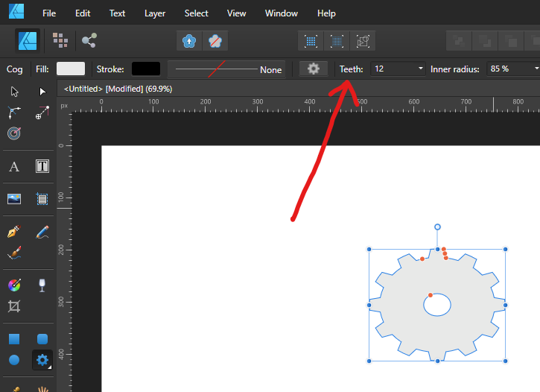This screenshot has height=392, width=540.
Task: Select the Fill (gradient) tool
Action: point(14,285)
